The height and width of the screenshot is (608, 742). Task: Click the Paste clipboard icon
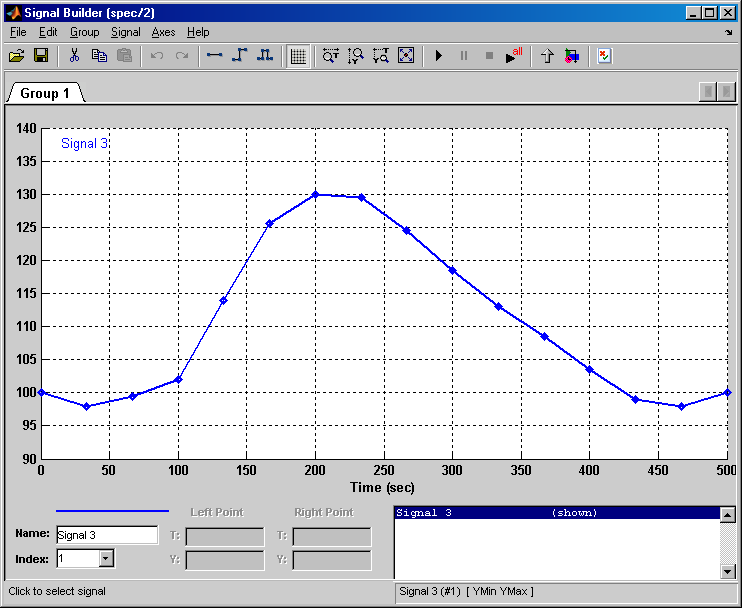tap(124, 56)
